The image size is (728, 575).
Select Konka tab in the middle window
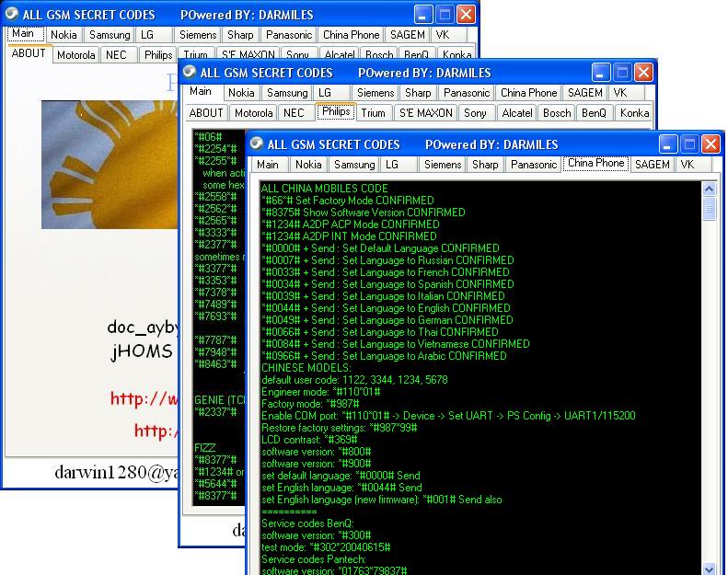pyautogui.click(x=634, y=113)
